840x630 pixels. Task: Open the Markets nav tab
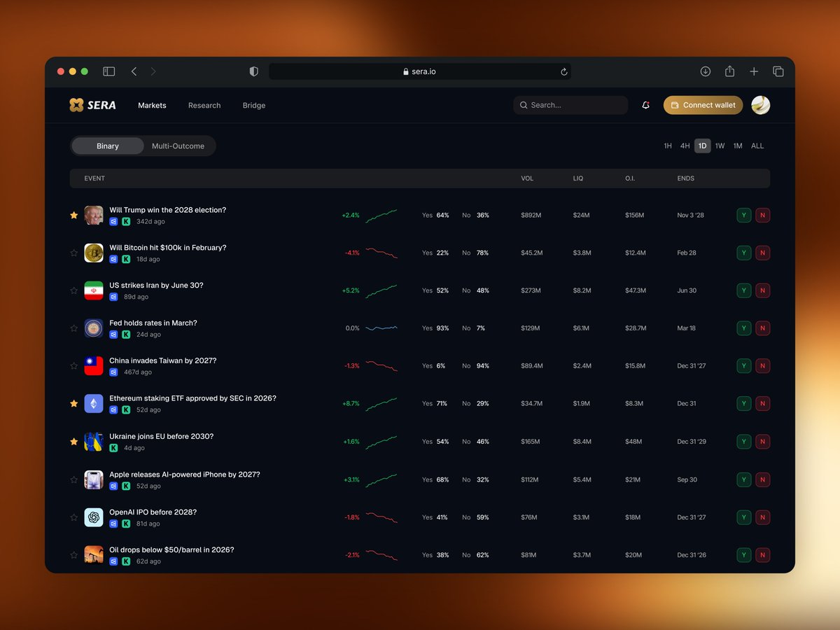[x=152, y=105]
